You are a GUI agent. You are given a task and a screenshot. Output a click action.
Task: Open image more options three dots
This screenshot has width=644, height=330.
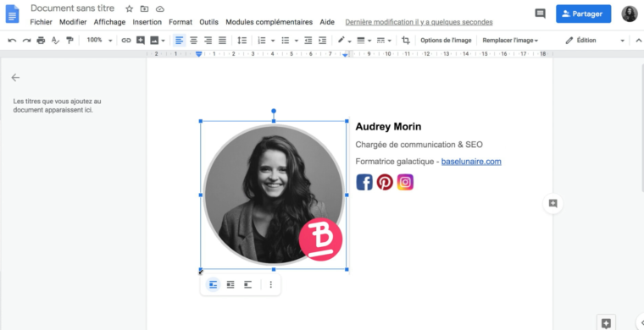270,284
